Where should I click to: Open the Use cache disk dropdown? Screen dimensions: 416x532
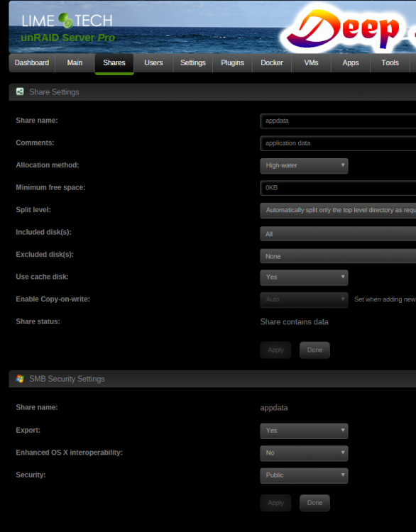tap(304, 277)
